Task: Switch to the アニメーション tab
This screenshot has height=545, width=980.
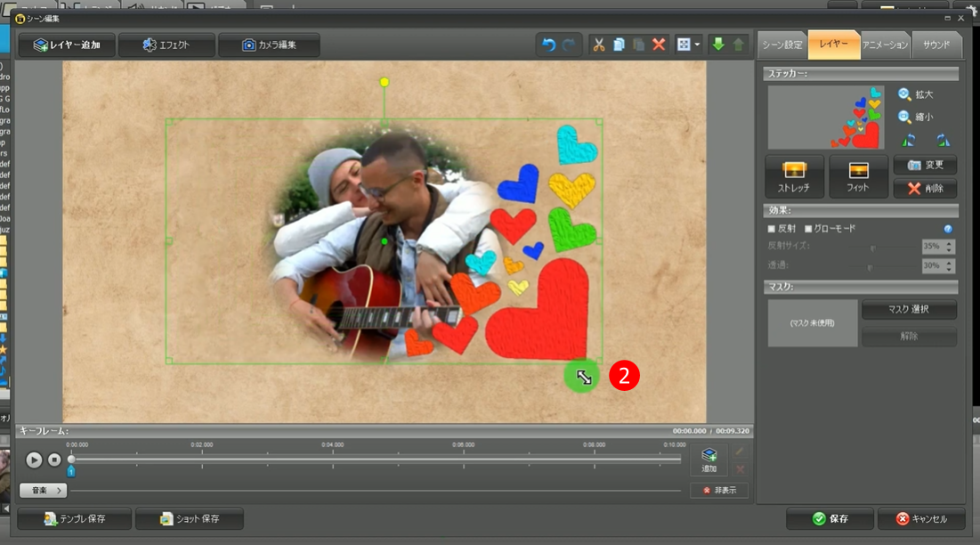Action: click(886, 45)
